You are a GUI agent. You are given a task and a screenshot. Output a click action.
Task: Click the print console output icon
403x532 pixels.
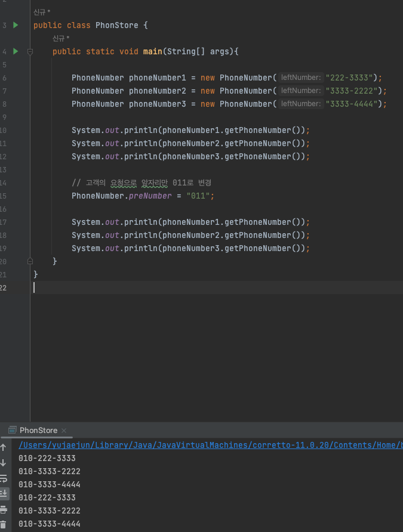[4, 509]
